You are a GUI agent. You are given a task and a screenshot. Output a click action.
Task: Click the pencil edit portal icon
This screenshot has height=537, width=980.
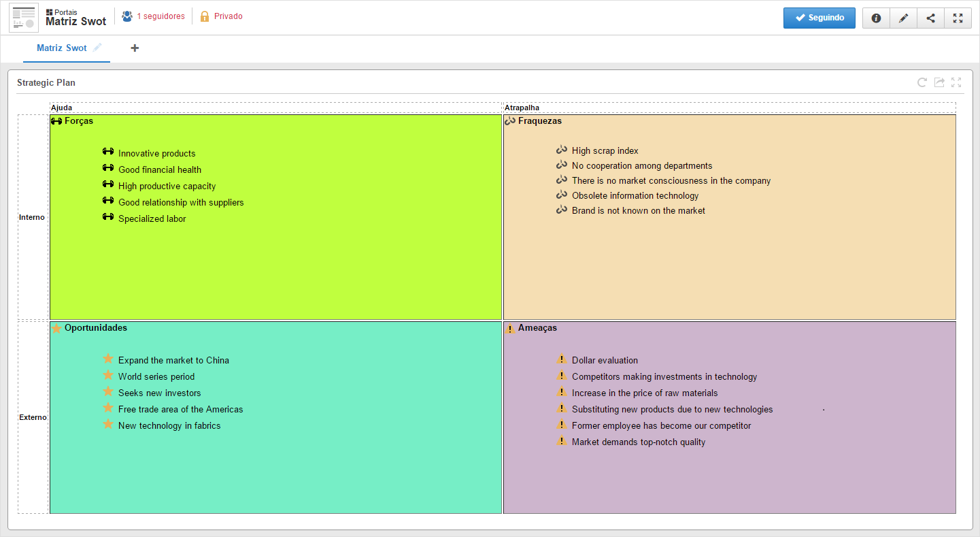tap(903, 18)
